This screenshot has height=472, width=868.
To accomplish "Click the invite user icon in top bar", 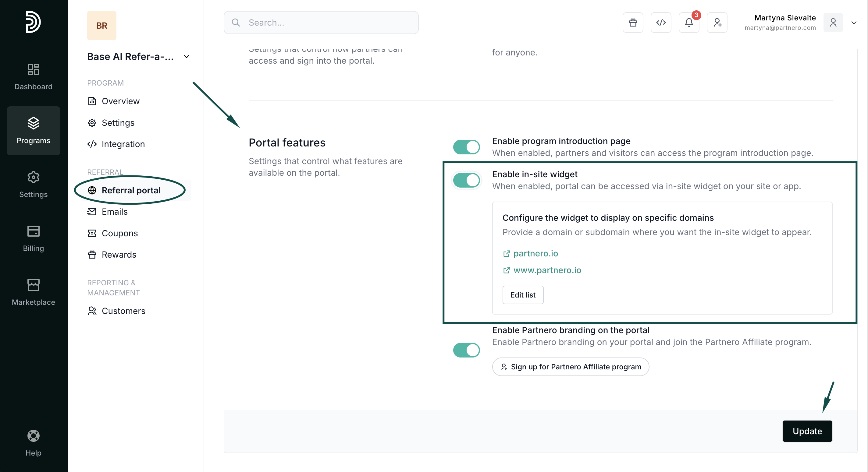I will 717,23.
